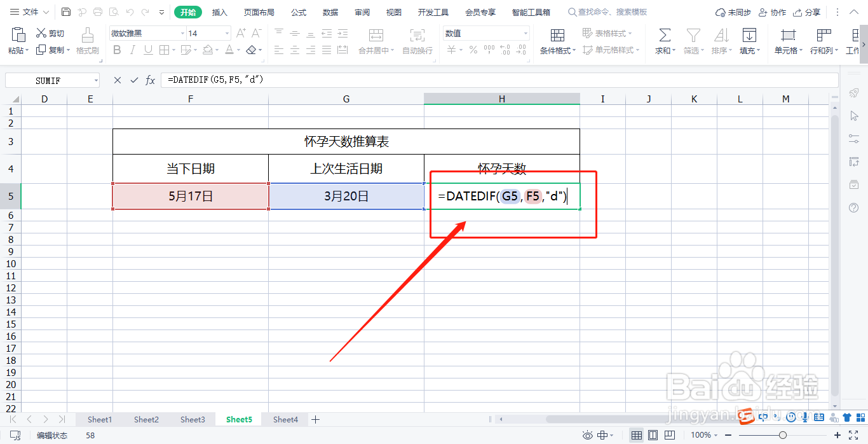
Task: Open the font size dropdown
Action: (x=226, y=32)
